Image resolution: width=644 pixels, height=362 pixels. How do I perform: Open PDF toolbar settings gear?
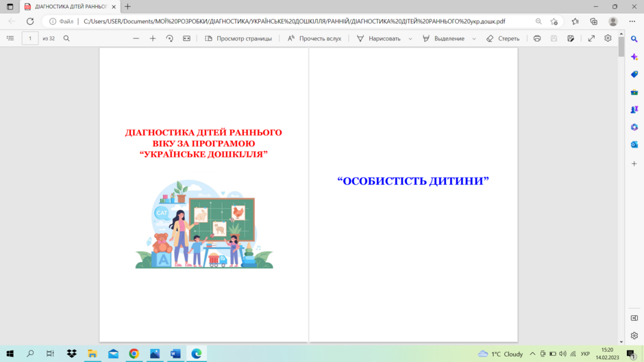coord(608,38)
